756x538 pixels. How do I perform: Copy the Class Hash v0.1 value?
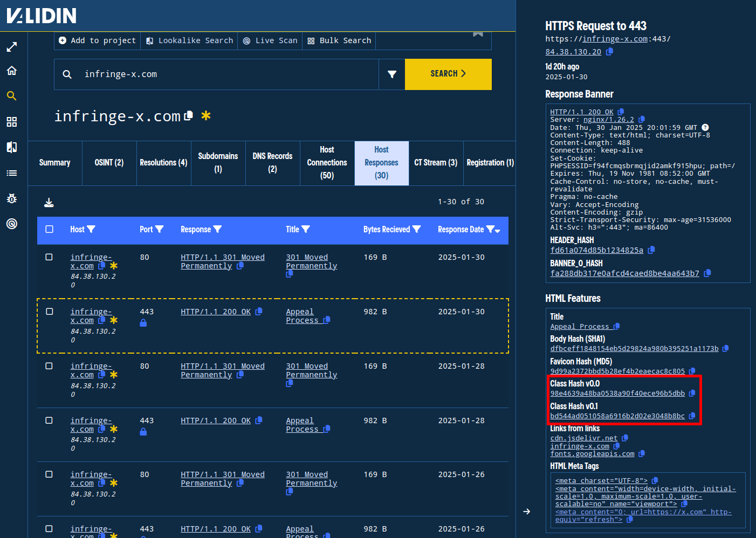coord(692,416)
